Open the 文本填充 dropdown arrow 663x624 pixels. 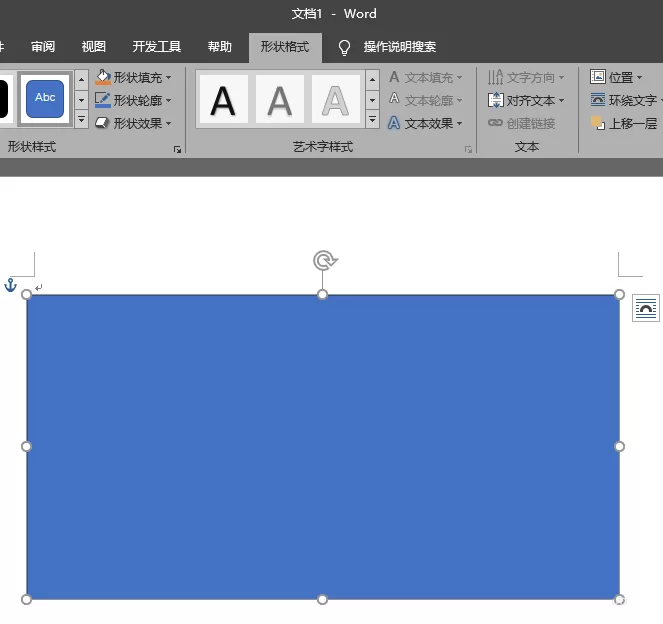(x=460, y=78)
